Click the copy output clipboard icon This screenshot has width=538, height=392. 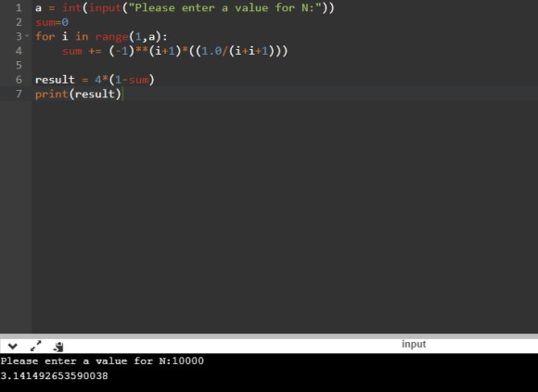tap(58, 347)
